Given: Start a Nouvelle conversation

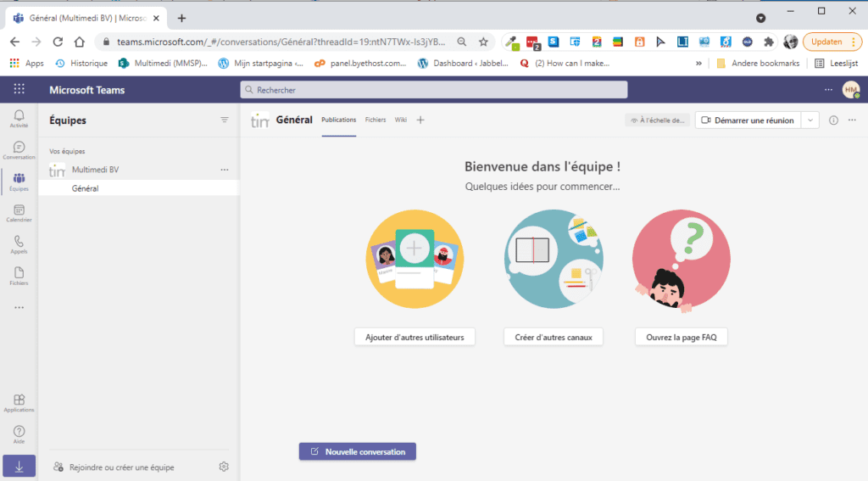Looking at the screenshot, I should 358,451.
